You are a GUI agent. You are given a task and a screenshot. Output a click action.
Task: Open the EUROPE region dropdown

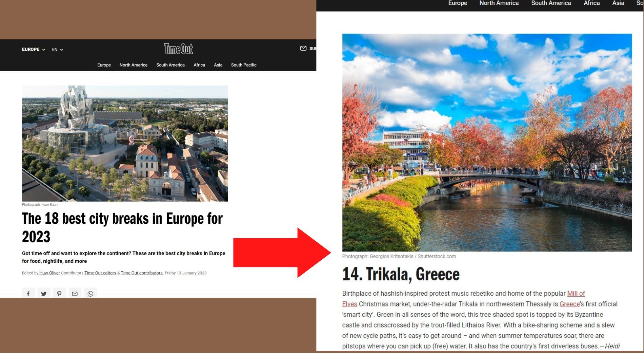tap(33, 50)
